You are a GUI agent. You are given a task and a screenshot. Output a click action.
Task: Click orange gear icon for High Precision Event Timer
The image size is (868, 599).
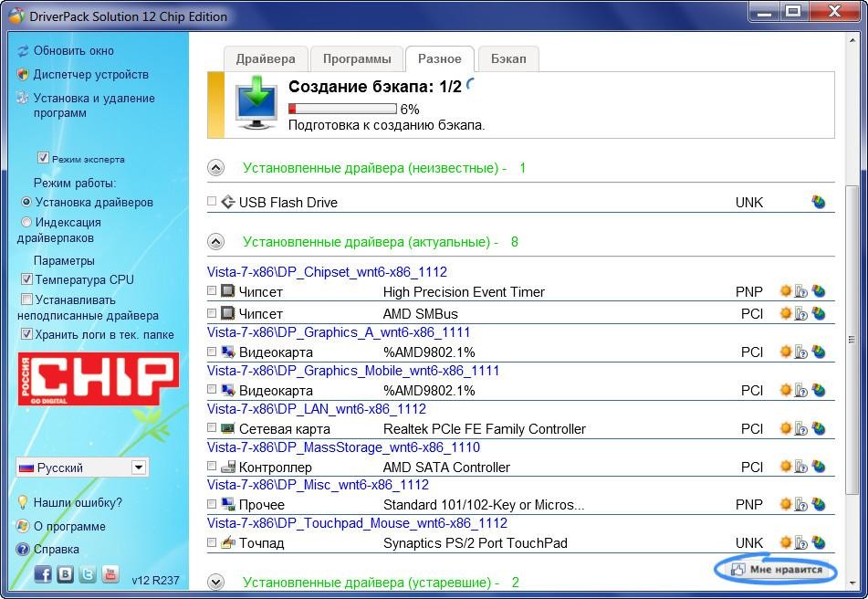786,291
